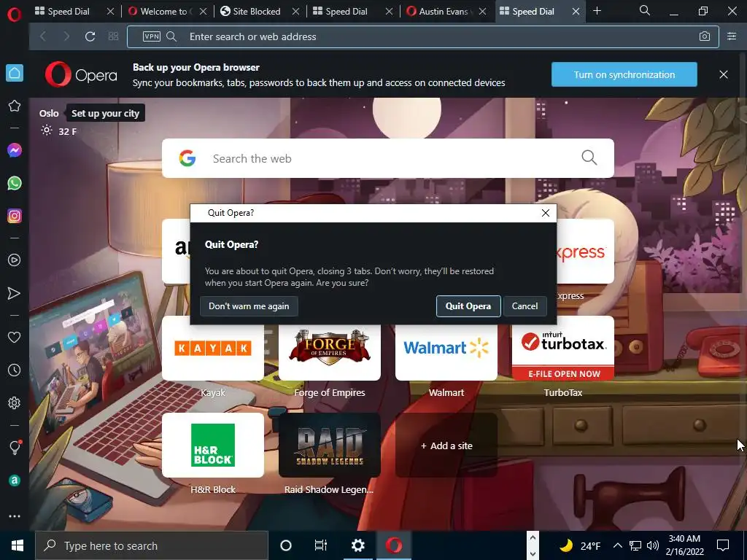The image size is (747, 560).
Task: Click the taskbar search box
Action: coord(152,545)
